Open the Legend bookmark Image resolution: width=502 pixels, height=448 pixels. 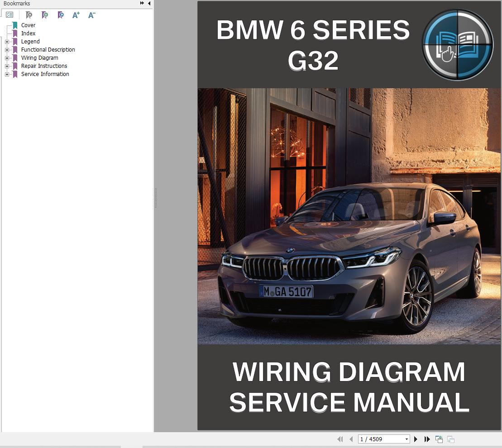[30, 41]
